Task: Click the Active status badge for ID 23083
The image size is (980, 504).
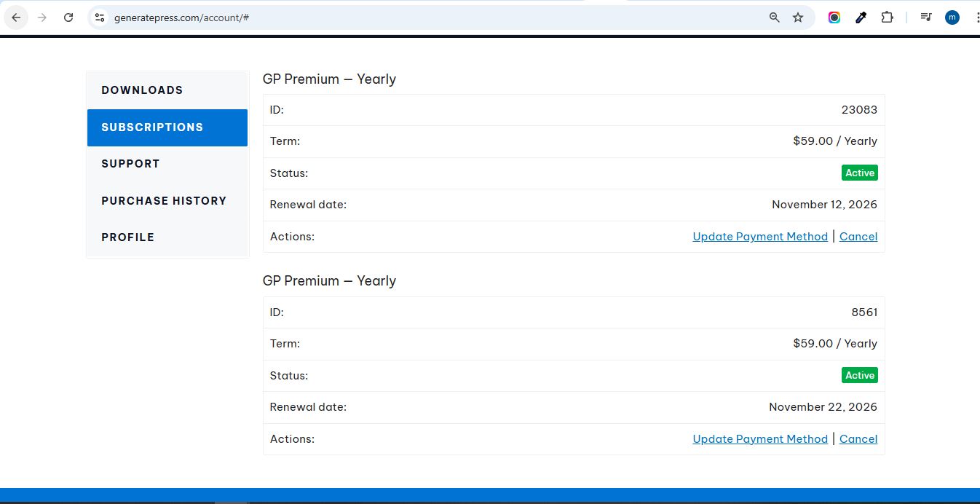Action: pos(860,173)
